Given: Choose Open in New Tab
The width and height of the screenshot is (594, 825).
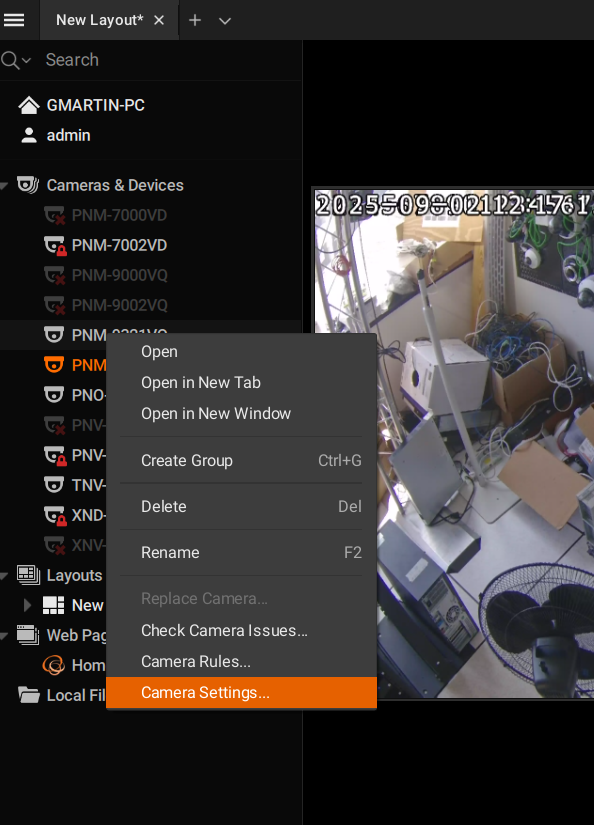Looking at the screenshot, I should point(241,383).
